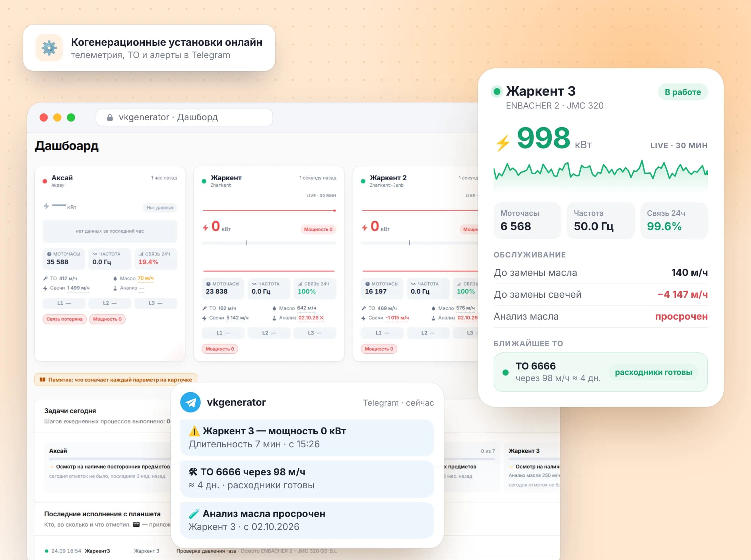Click the red status dot beside Аксай

[45, 181]
